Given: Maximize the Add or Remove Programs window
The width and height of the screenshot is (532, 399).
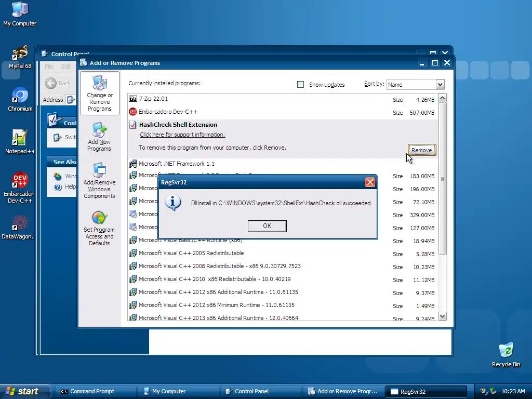Looking at the screenshot, I should coord(435,63).
